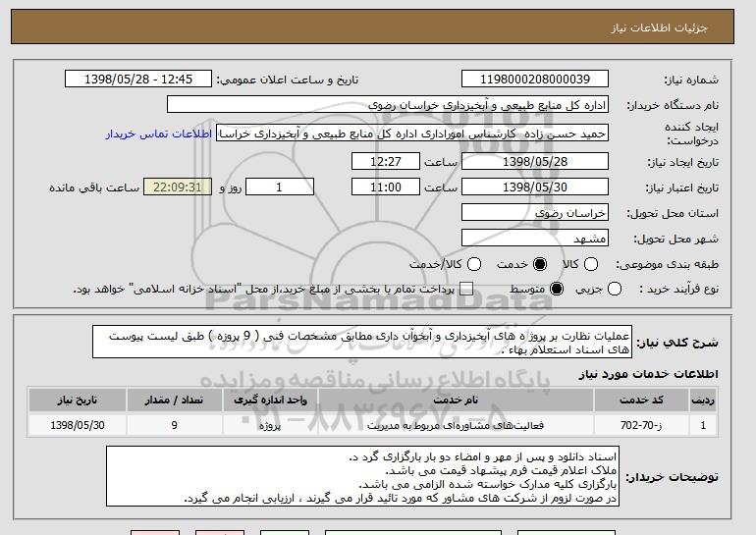Click the شرح کلی نیاز description box
The height and width of the screenshot is (535, 756).
click(362, 342)
